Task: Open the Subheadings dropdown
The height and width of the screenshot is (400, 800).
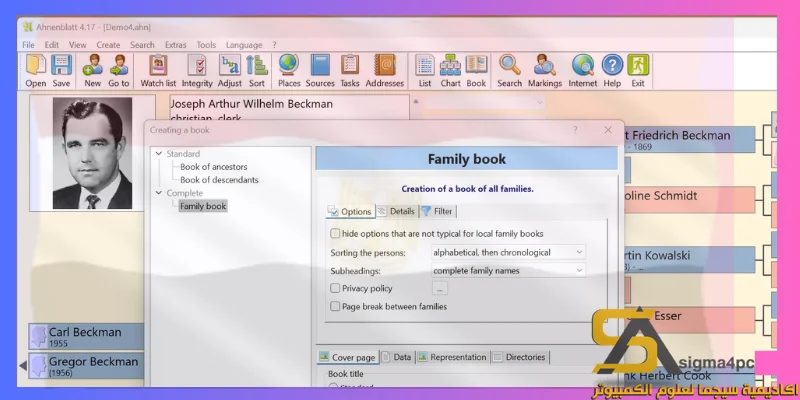Action: point(508,270)
